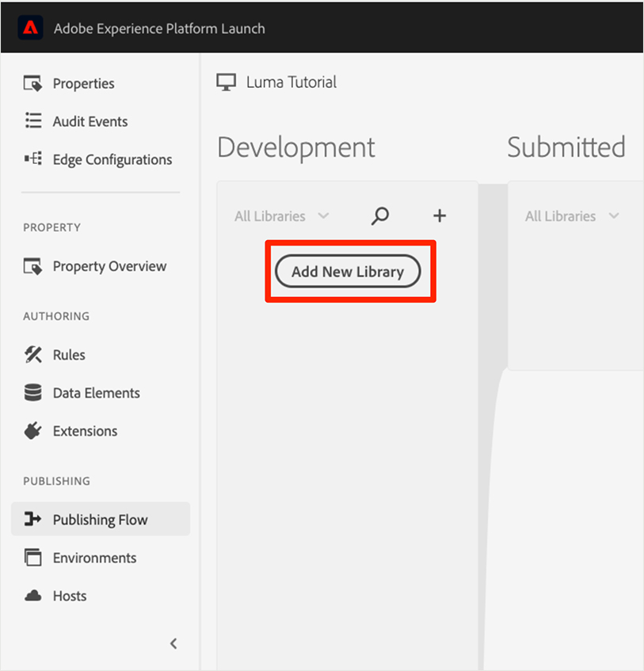Open Property Overview label
The width and height of the screenshot is (644, 671).
tap(109, 266)
